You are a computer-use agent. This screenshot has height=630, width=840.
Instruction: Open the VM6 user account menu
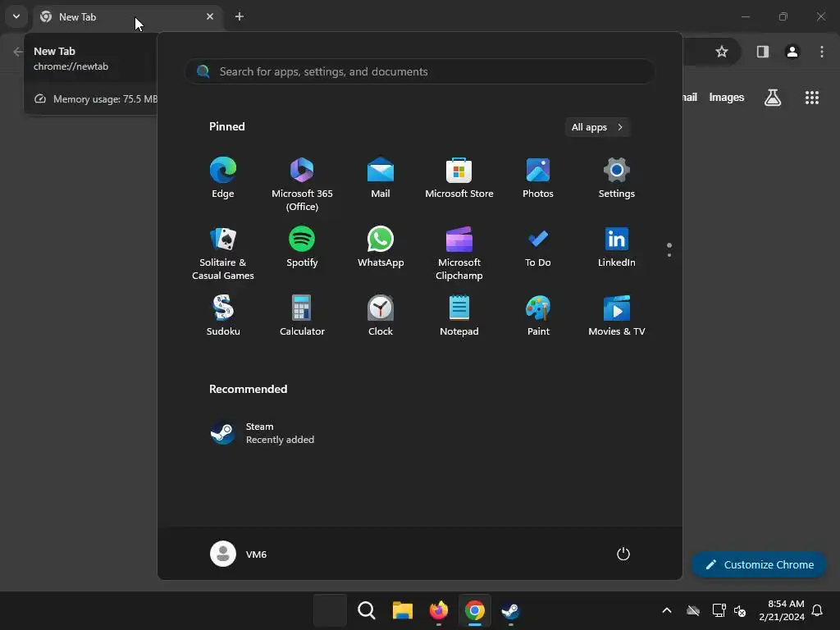[x=239, y=554]
